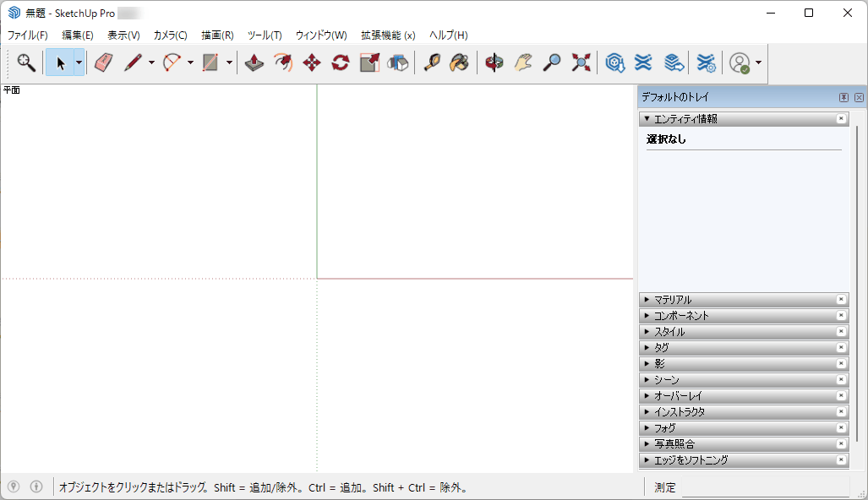The image size is (868, 500).
Task: Expand the マテリアル panel
Action: click(x=672, y=300)
